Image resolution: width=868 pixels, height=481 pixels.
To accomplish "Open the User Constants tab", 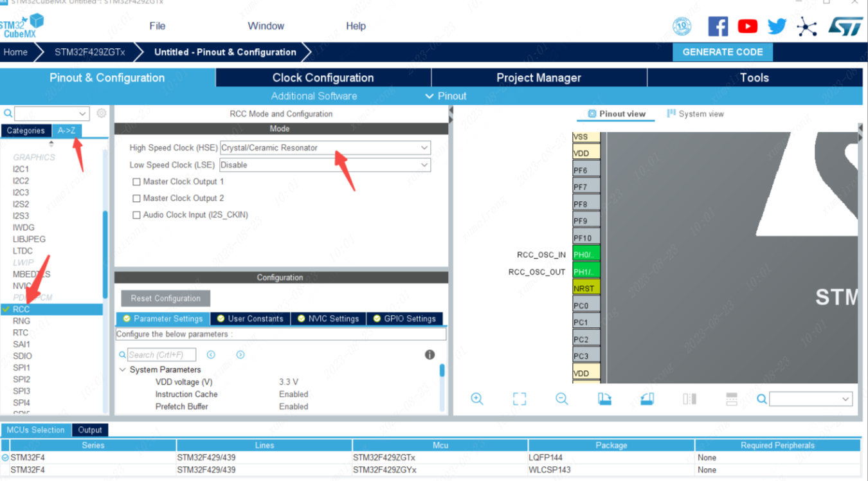I will click(251, 319).
